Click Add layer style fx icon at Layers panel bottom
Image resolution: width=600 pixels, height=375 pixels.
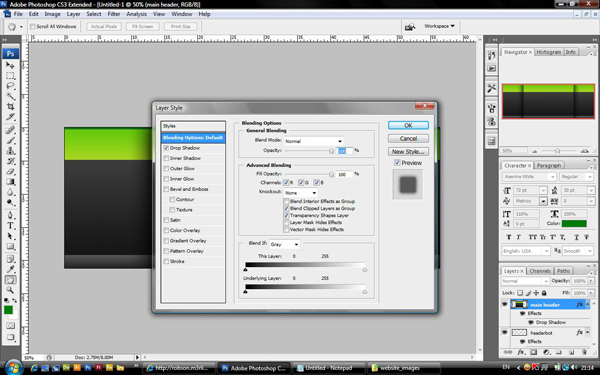[521, 352]
